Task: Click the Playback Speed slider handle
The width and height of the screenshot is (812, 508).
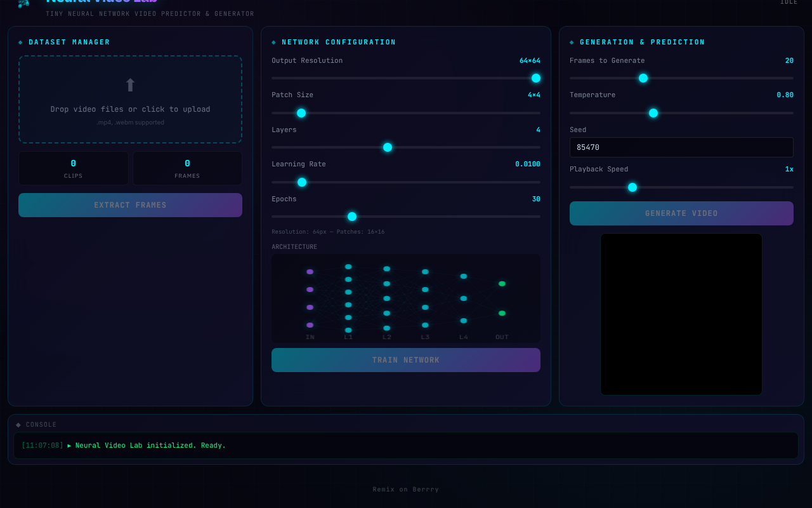Action: point(632,187)
